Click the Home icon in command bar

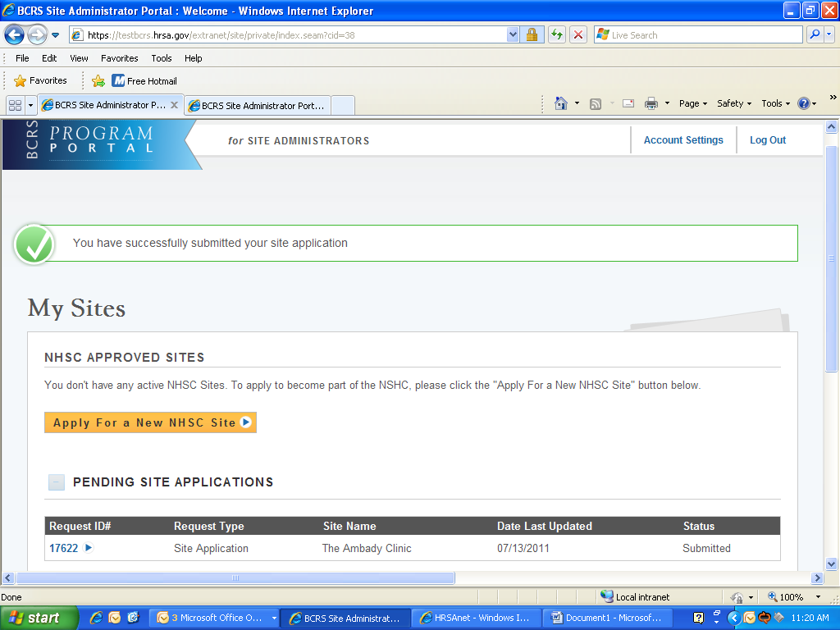pyautogui.click(x=561, y=103)
